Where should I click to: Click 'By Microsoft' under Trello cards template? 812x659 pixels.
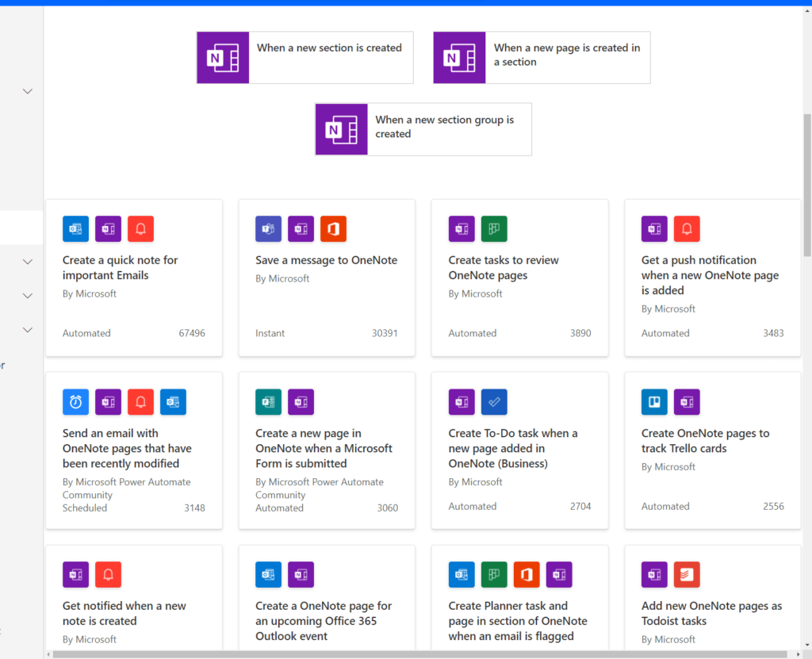point(668,467)
